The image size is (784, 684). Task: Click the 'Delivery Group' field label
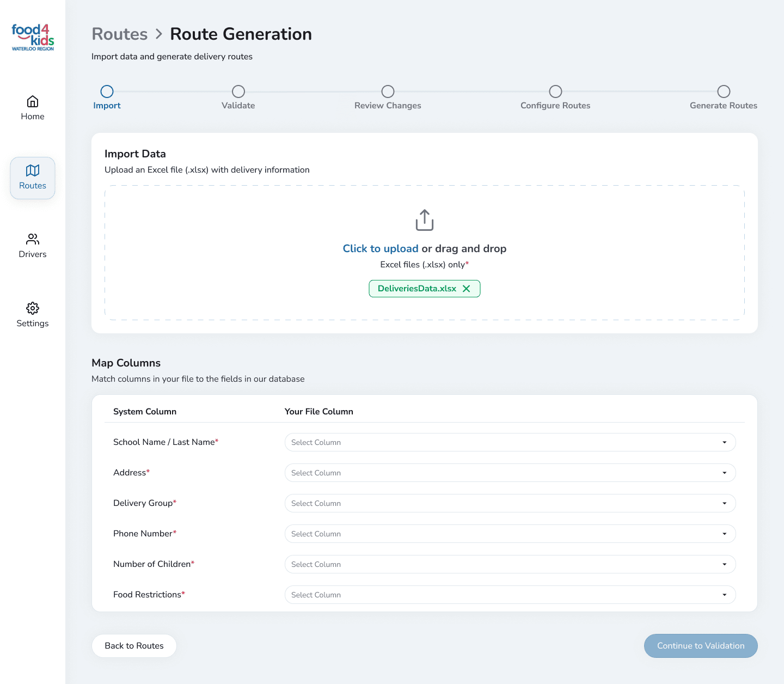pos(145,503)
